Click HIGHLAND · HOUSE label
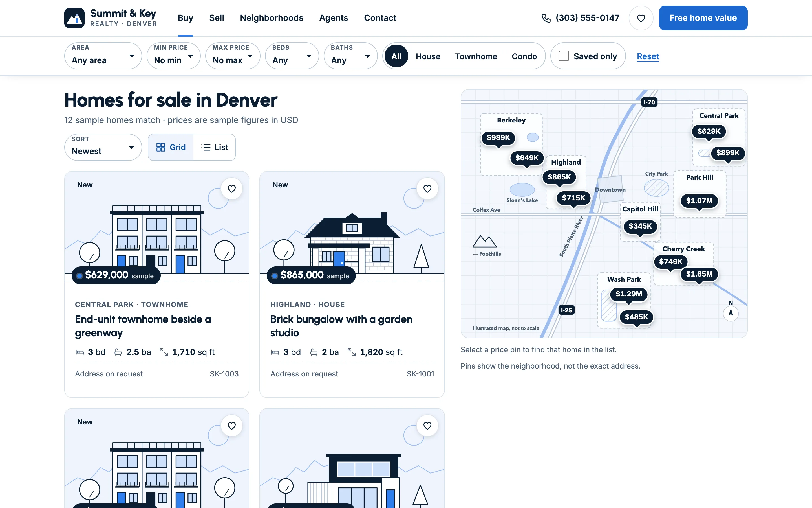This screenshot has width=812, height=508. [307, 305]
